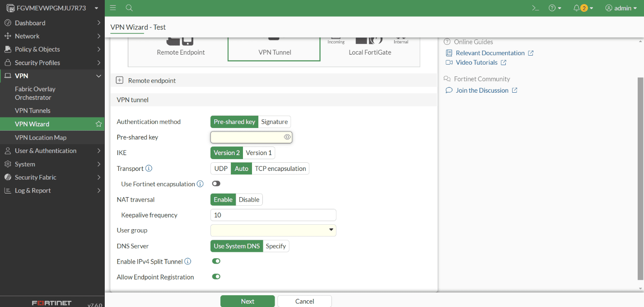Select the VPN Tunnel wizard step

274,49
